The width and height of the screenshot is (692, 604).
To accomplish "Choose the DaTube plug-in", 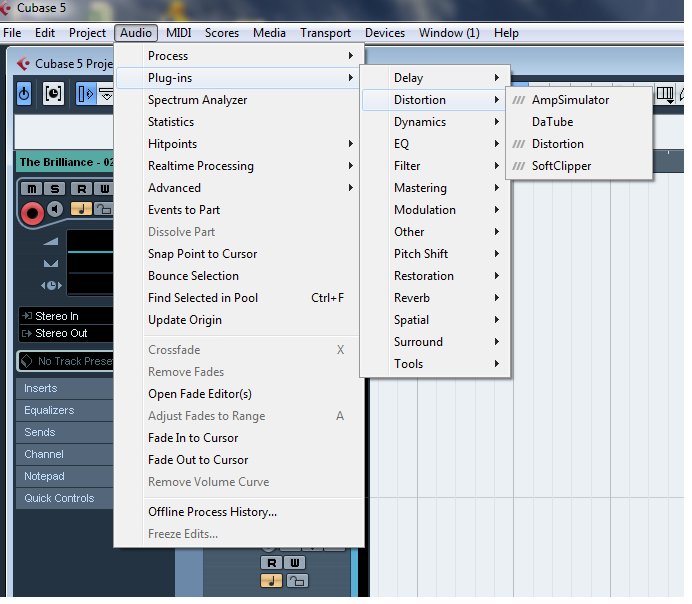I will (579, 122).
